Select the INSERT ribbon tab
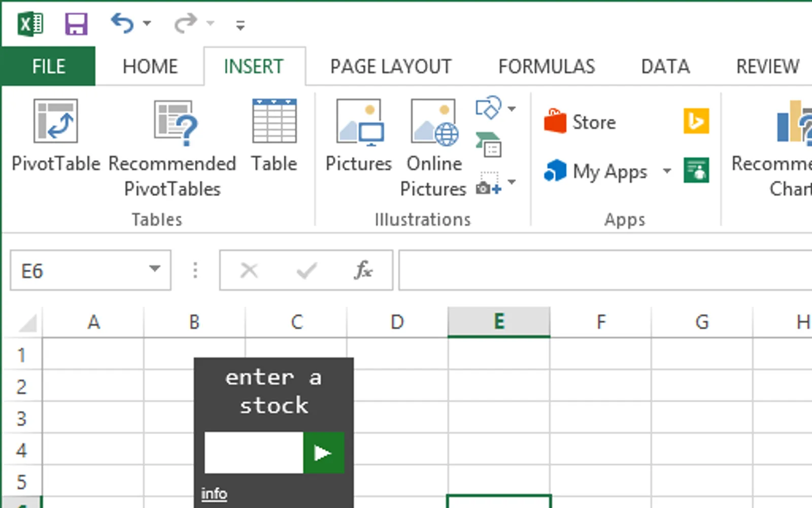Image resolution: width=812 pixels, height=508 pixels. [x=254, y=66]
